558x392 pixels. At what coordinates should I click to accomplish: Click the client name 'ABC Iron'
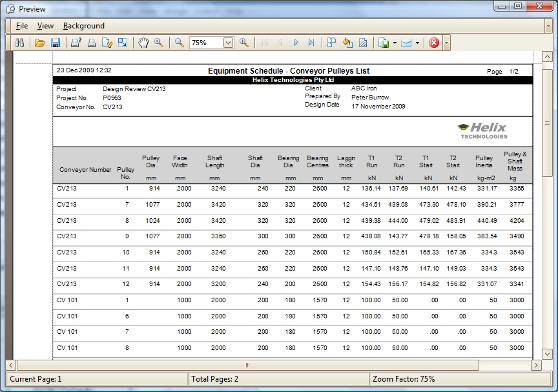(x=364, y=88)
